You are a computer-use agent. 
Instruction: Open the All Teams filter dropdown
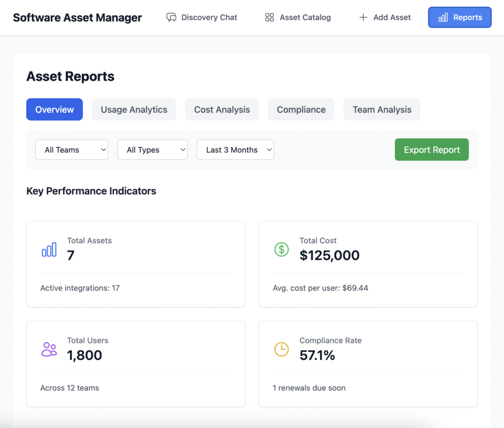coord(72,150)
